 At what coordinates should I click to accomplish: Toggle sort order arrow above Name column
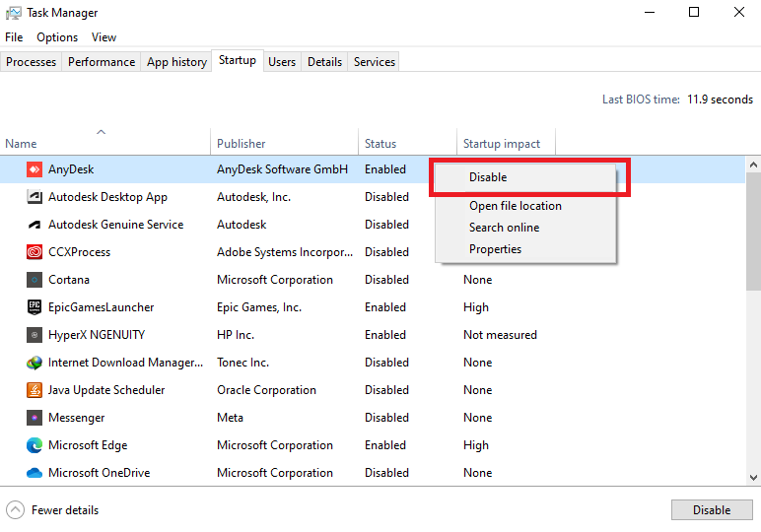[101, 132]
